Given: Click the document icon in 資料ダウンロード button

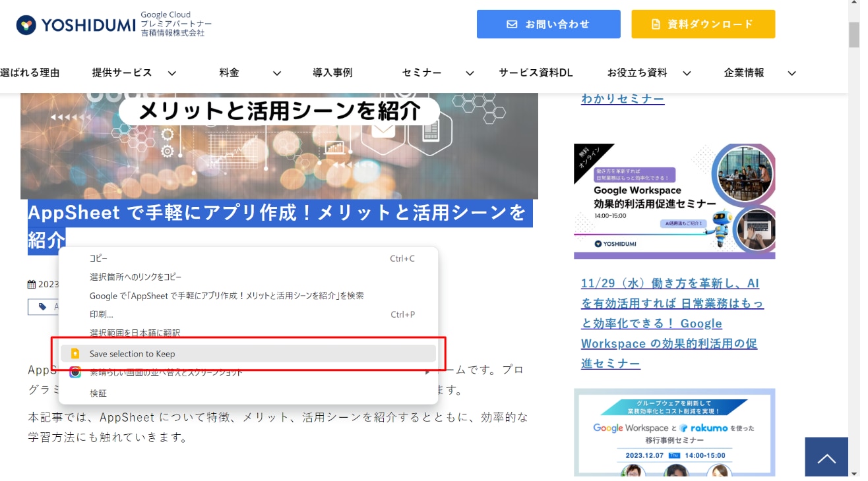Looking at the screenshot, I should point(656,24).
